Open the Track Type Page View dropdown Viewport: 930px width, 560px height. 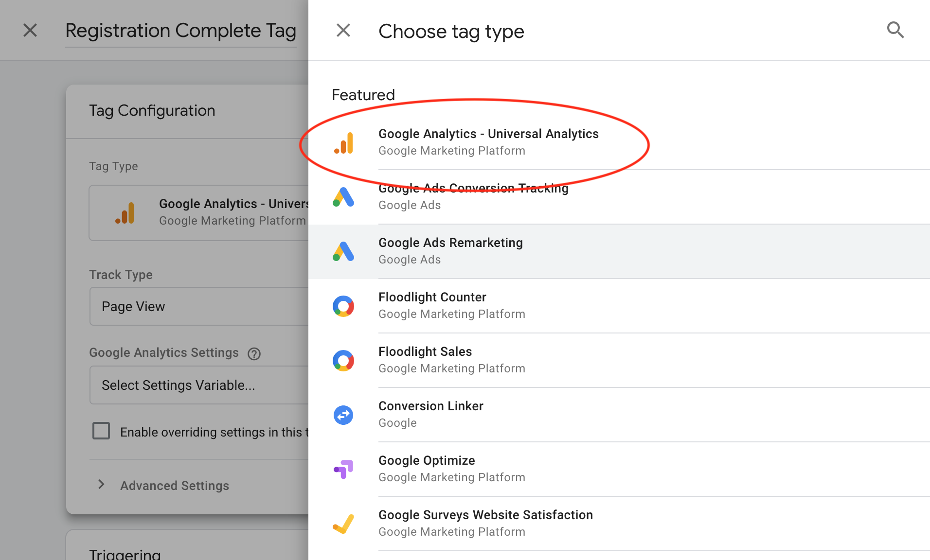click(x=199, y=306)
